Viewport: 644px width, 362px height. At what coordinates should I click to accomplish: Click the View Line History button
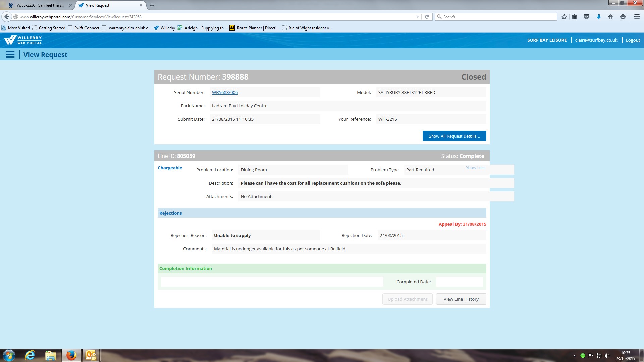click(461, 299)
